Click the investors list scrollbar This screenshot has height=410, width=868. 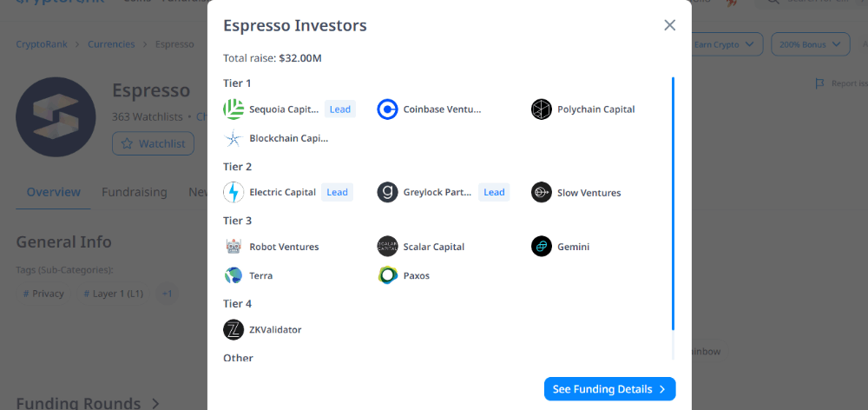click(x=673, y=204)
